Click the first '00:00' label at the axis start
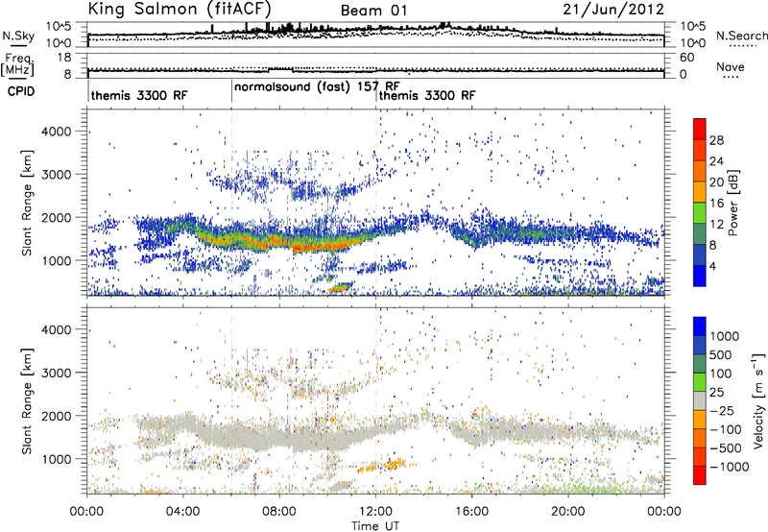This screenshot has height=532, width=768. [87, 512]
